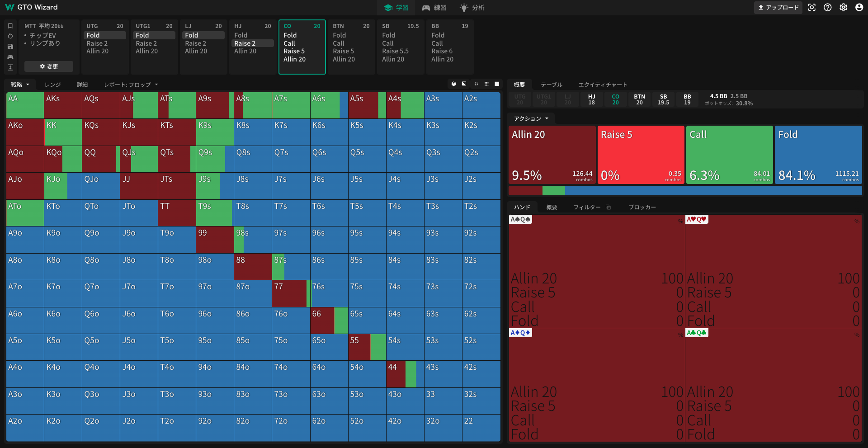
Task: Click the gamepad practice icon in sidebar
Action: (10, 57)
